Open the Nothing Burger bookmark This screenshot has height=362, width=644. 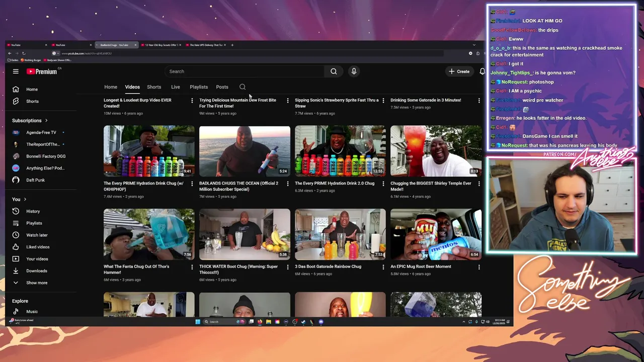pyautogui.click(x=31, y=60)
